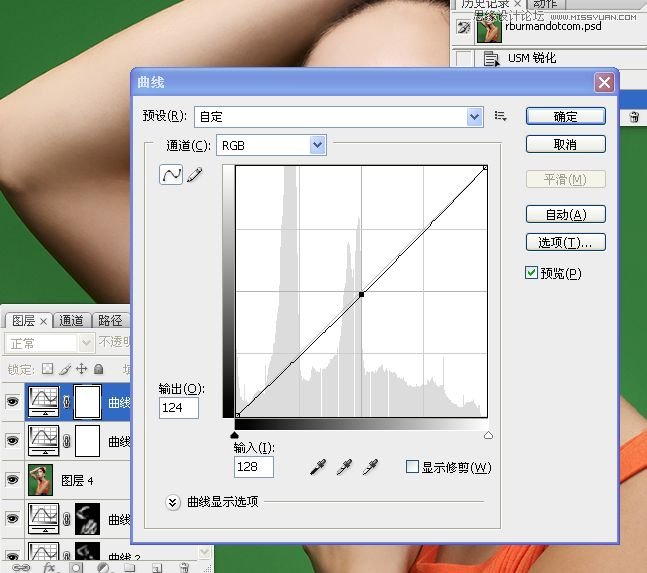Image resolution: width=647 pixels, height=573 pixels.
Task: Expand 曲线显示选项 curve display options
Action: [173, 502]
